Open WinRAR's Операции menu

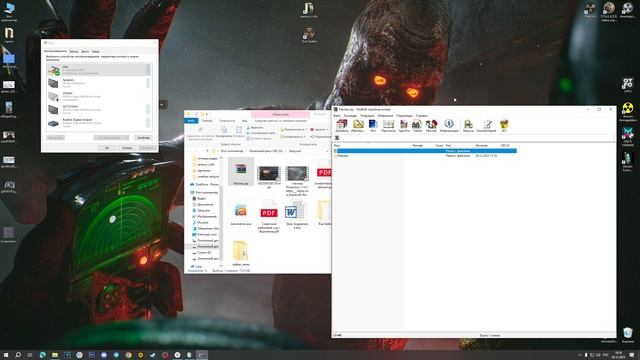[x=367, y=116]
